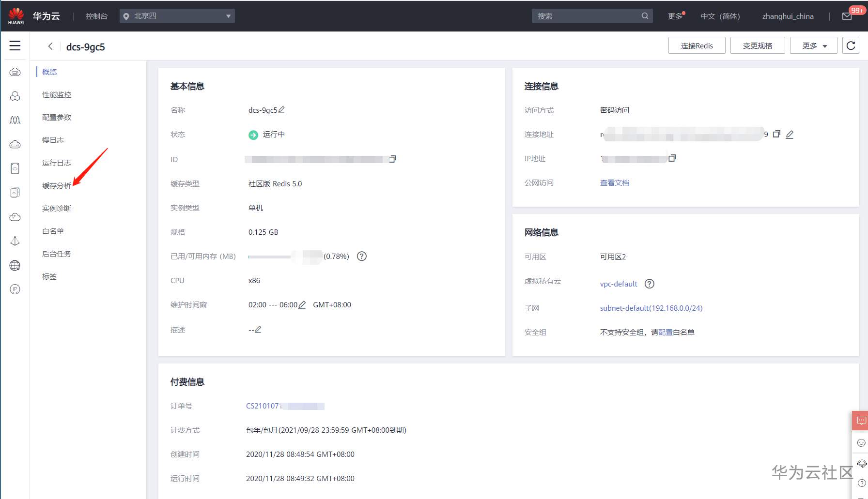The image size is (868, 499).
Task: Click the 0.125 GB specification value
Action: pos(263,232)
